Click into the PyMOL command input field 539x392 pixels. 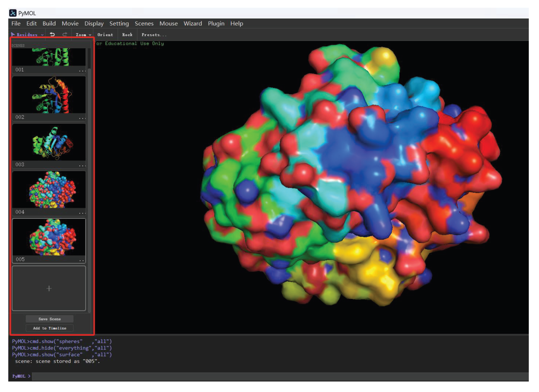(x=276, y=376)
